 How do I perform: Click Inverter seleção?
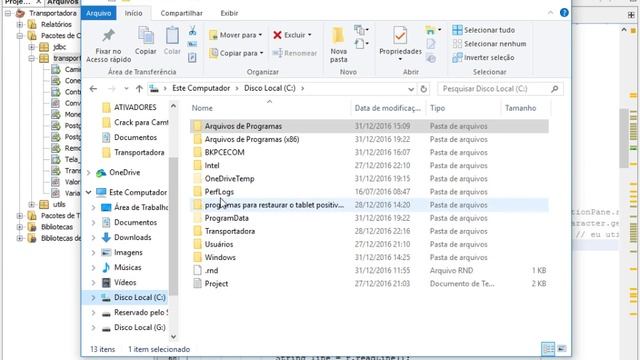tap(483, 58)
